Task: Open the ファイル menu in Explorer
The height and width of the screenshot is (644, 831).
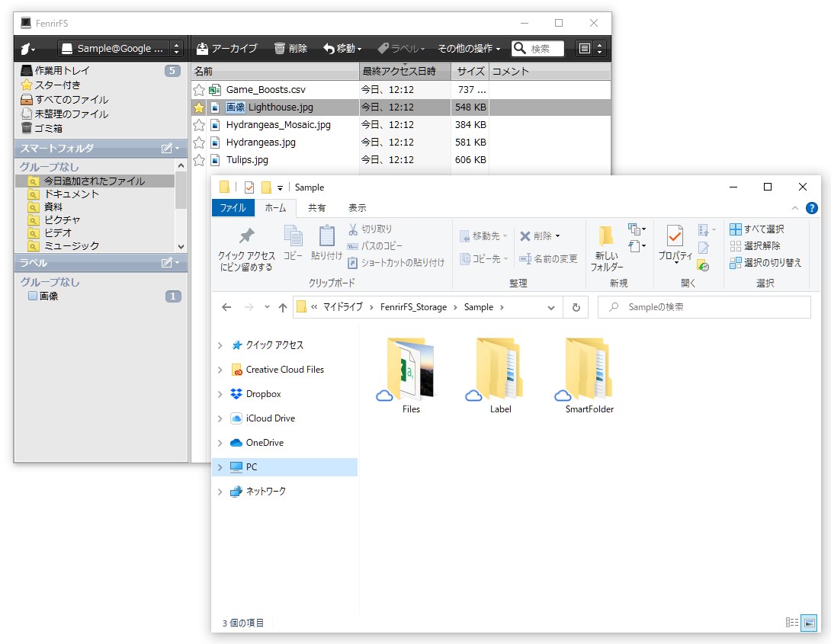Action: [233, 207]
